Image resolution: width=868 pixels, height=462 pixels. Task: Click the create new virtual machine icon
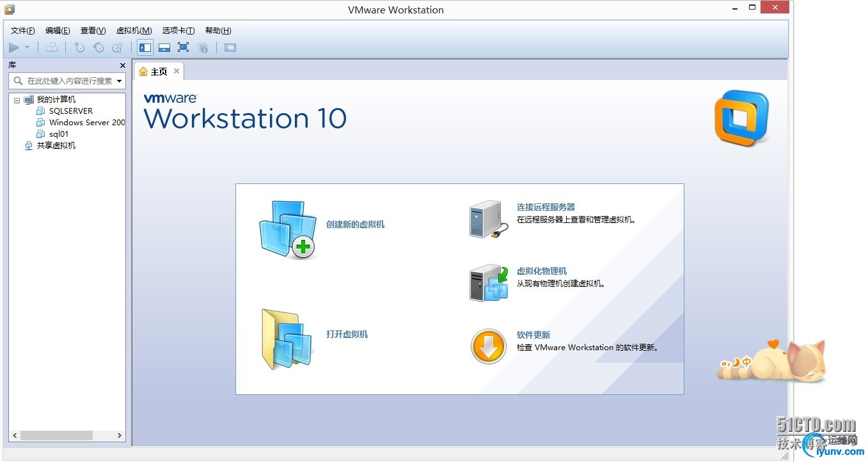[x=288, y=229]
